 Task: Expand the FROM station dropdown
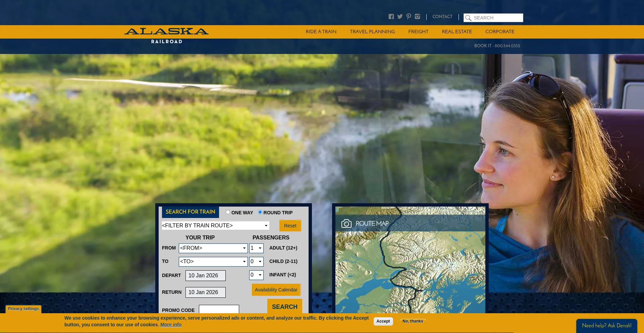click(x=213, y=248)
